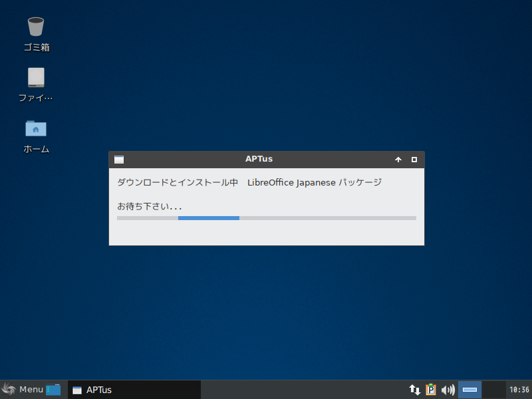Select the APTus taskbar window entry
The image size is (532, 399).
pyautogui.click(x=134, y=390)
